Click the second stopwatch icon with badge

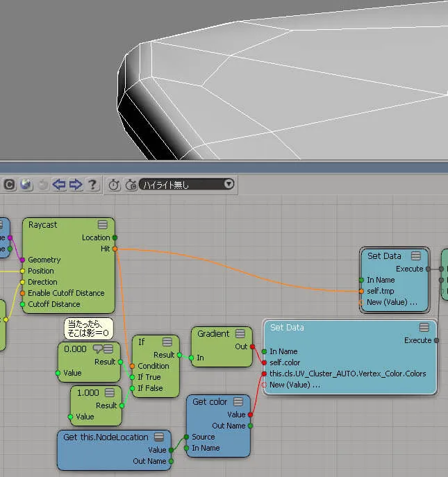(x=131, y=185)
